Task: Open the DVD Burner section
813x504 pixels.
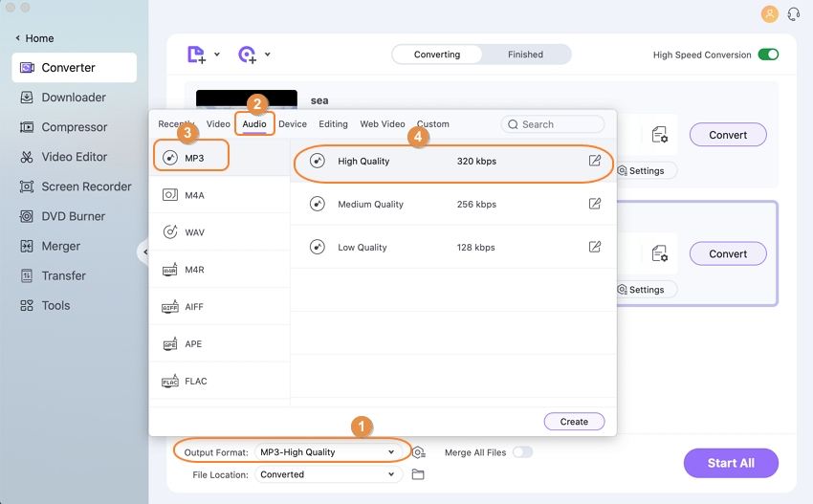Action: [75, 216]
